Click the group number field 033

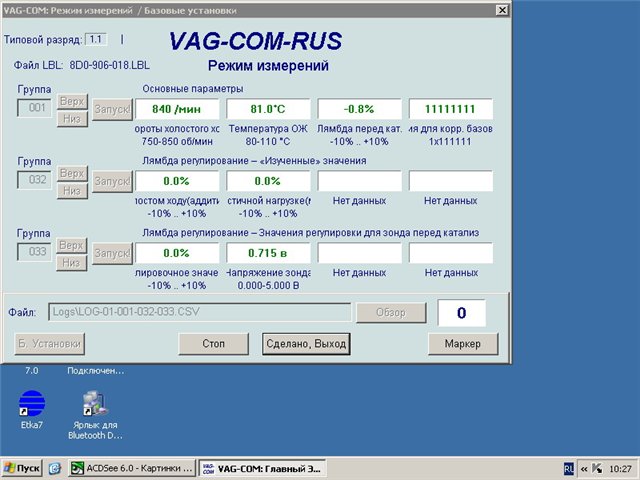click(35, 251)
